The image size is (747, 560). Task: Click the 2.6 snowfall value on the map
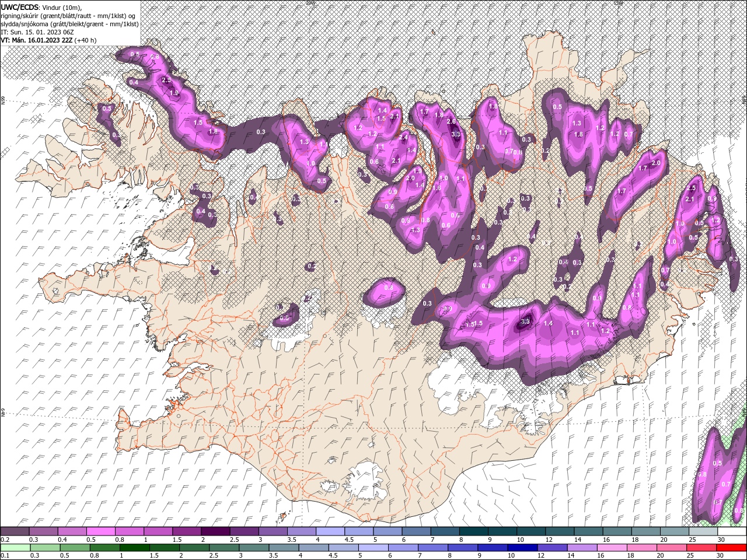tap(451, 121)
